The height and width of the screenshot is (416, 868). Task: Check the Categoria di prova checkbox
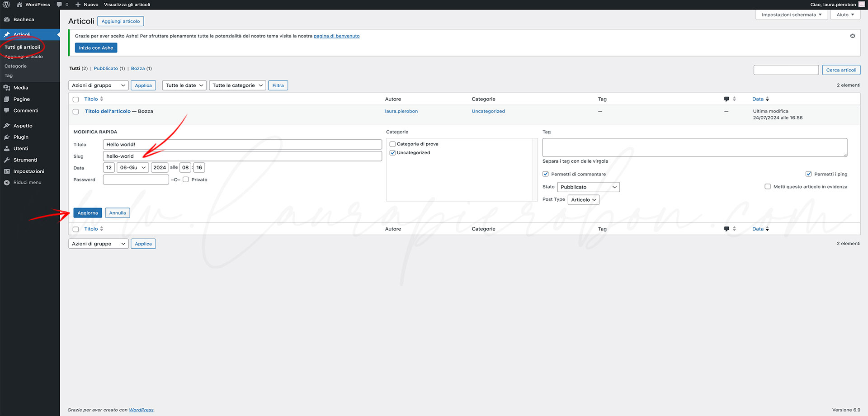392,144
